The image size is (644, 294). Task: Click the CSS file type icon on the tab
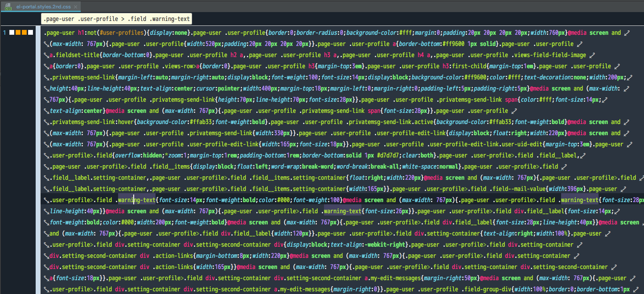[8, 7]
